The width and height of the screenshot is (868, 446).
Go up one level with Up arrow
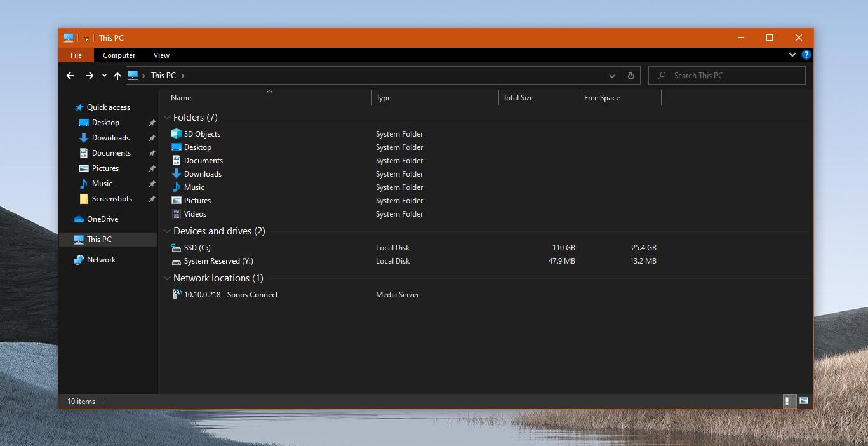(117, 76)
